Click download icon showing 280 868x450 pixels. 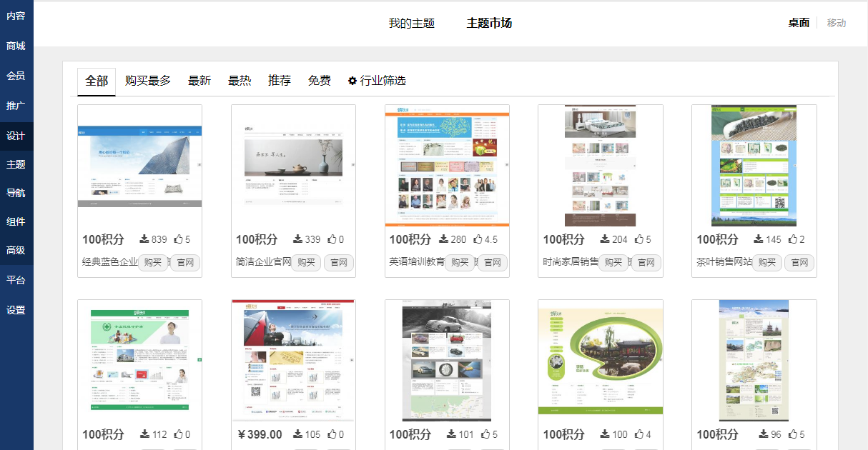click(x=443, y=239)
